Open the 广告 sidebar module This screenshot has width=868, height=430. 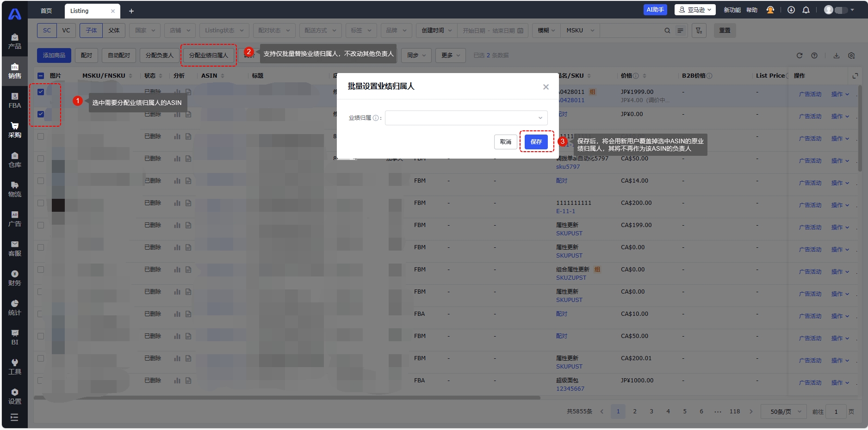(15, 219)
